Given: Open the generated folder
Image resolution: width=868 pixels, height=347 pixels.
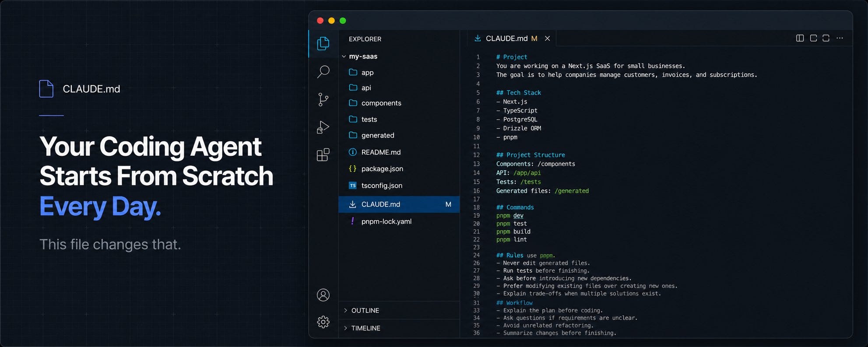Looking at the screenshot, I should click(378, 136).
